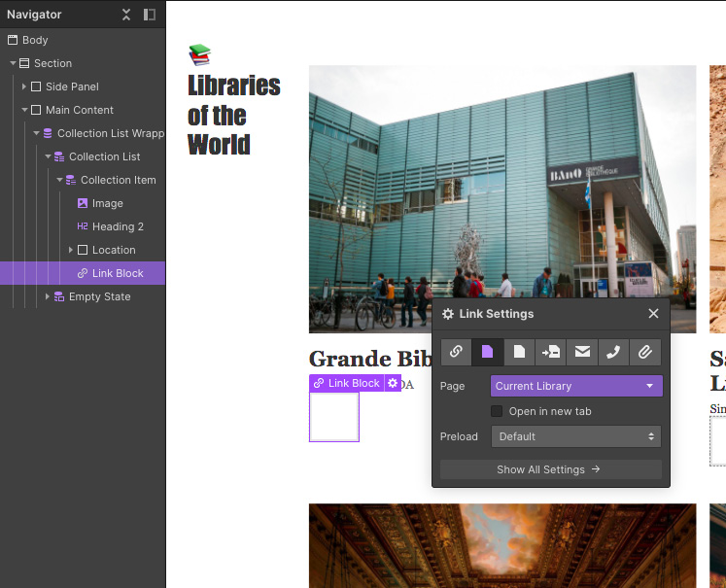Open the Preload dropdown

point(576,436)
